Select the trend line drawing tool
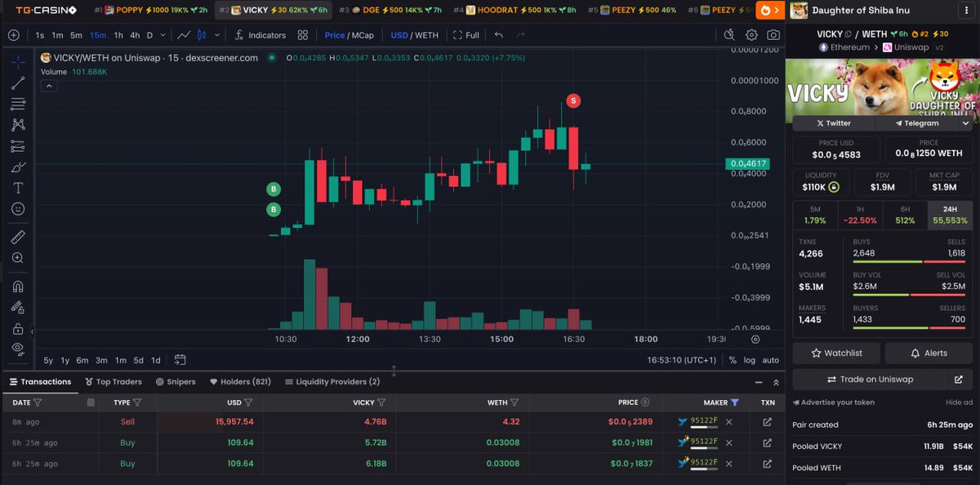The height and width of the screenshot is (485, 980). pyautogui.click(x=18, y=83)
